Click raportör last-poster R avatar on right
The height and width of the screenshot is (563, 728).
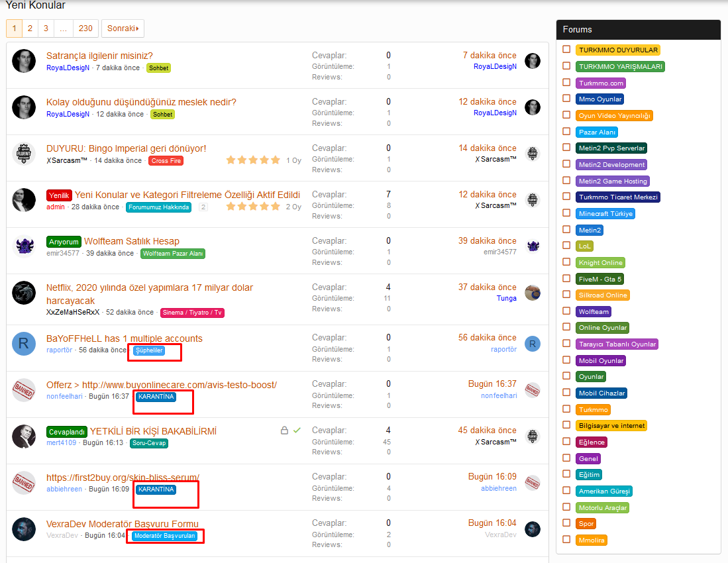point(533,344)
